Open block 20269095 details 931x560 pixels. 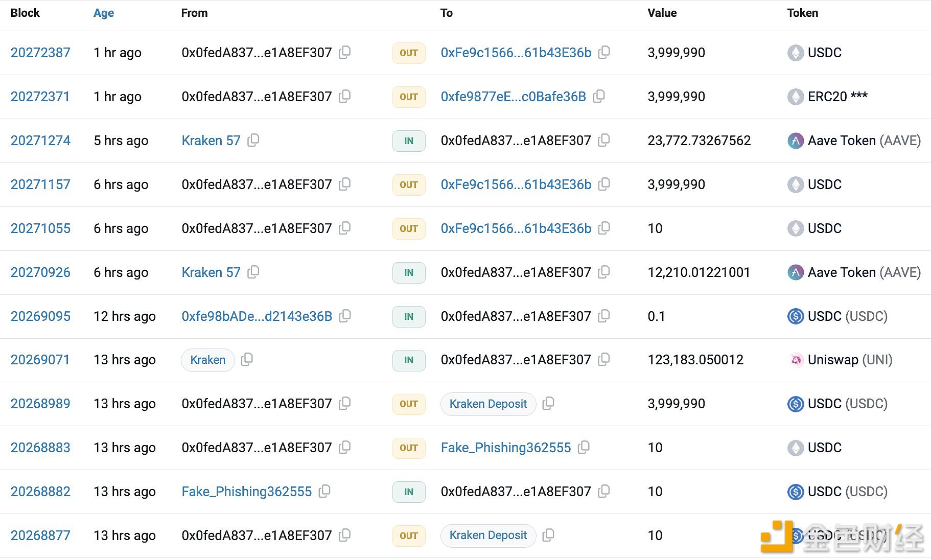[40, 316]
